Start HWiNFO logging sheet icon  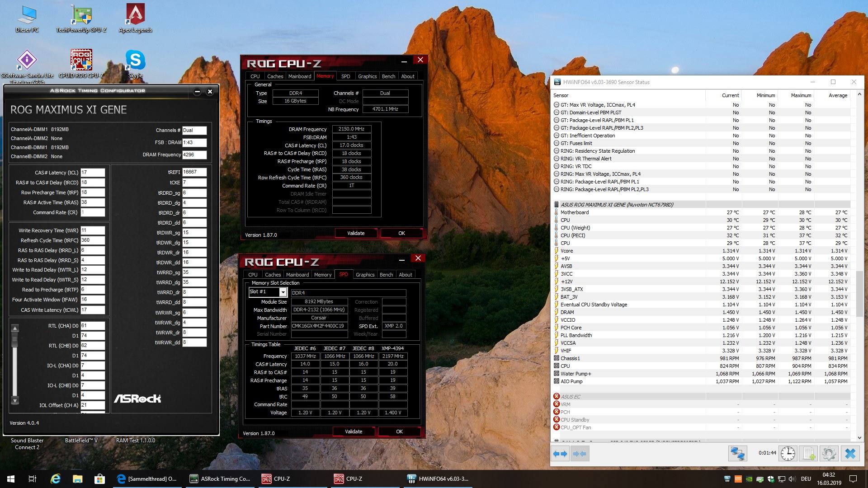pyautogui.click(x=808, y=454)
